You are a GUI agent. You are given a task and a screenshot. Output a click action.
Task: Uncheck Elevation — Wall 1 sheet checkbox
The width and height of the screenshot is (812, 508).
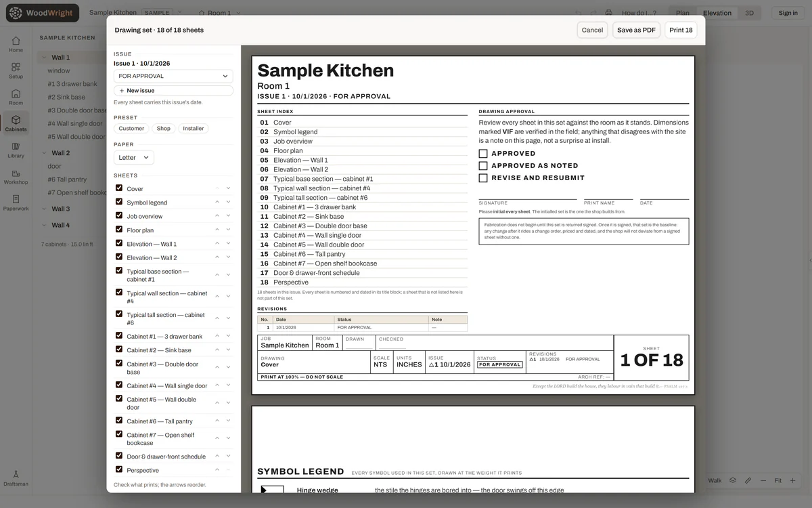(x=119, y=244)
